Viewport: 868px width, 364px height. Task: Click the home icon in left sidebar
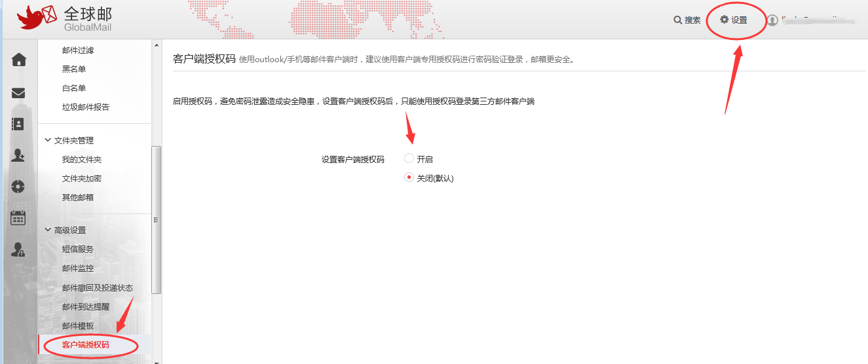[x=19, y=60]
